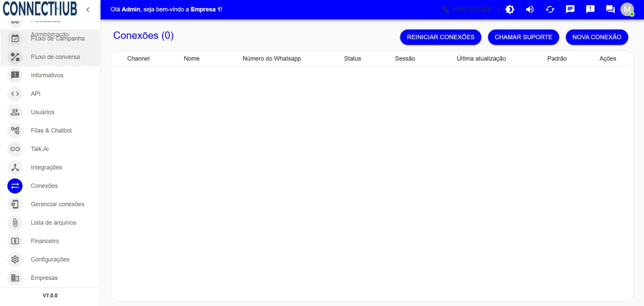Click the Status column header
Screen dimensions: 644x306
point(352,59)
